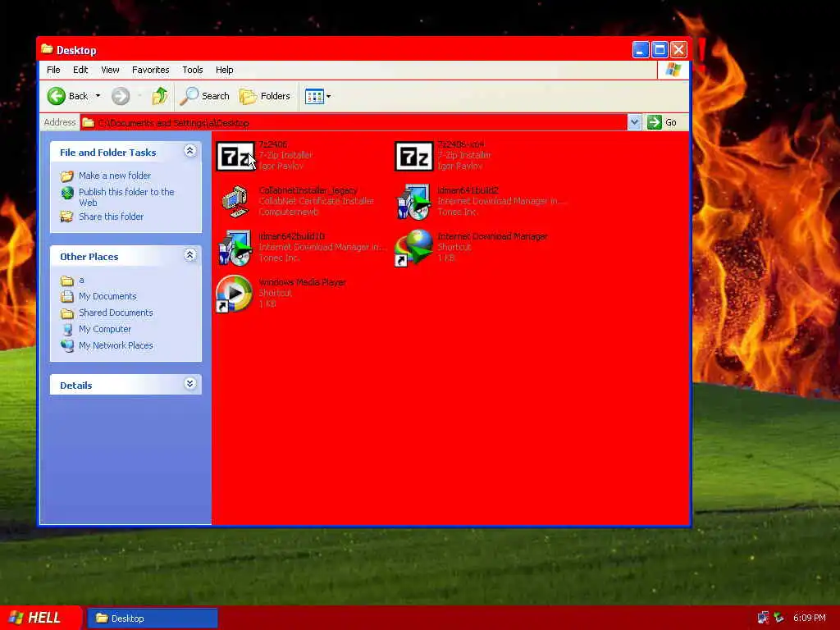840x630 pixels.
Task: Click the 6:09 PM clock
Action: [x=810, y=618]
